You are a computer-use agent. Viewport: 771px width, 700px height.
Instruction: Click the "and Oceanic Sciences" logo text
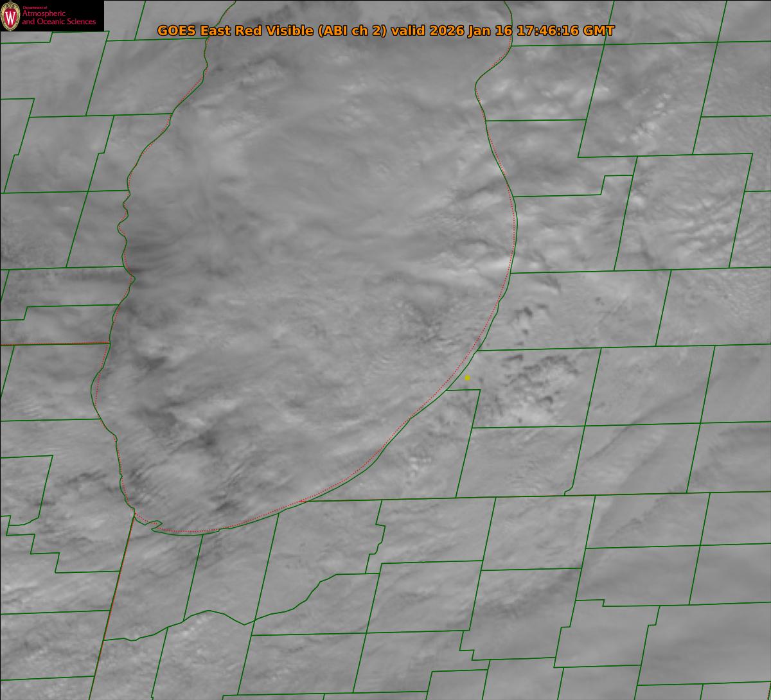pos(58,22)
